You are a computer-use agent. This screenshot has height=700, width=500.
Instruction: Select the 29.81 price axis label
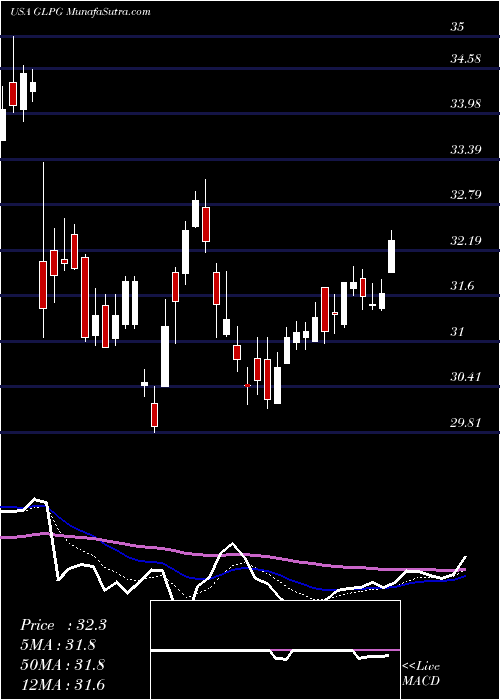click(466, 422)
